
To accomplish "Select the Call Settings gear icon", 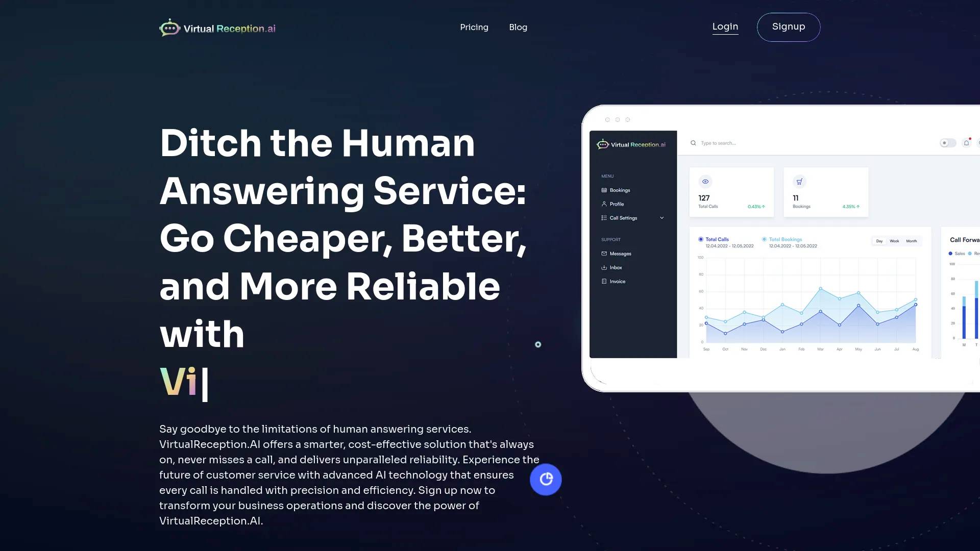I will pyautogui.click(x=604, y=217).
